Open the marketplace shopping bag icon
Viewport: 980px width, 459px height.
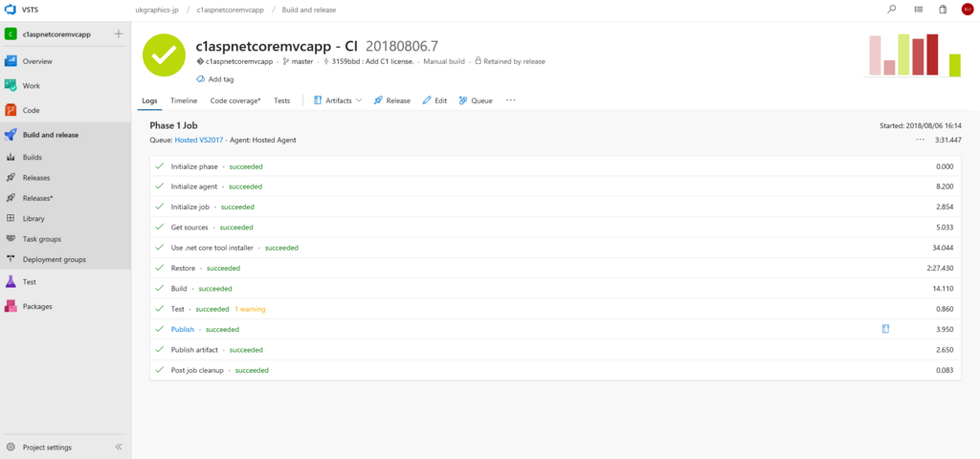(943, 10)
